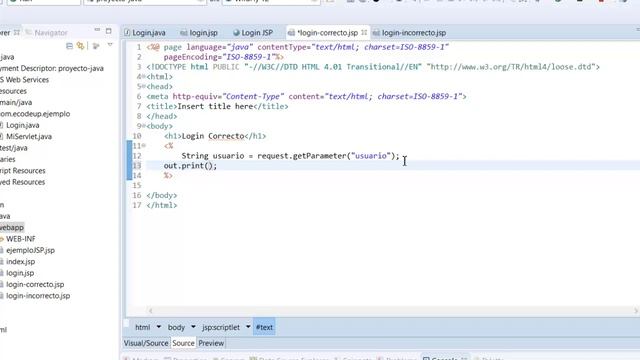Screen dimensions: 640x360
Task: Select Login.java in the explorer tree
Action: click(x=22, y=125)
